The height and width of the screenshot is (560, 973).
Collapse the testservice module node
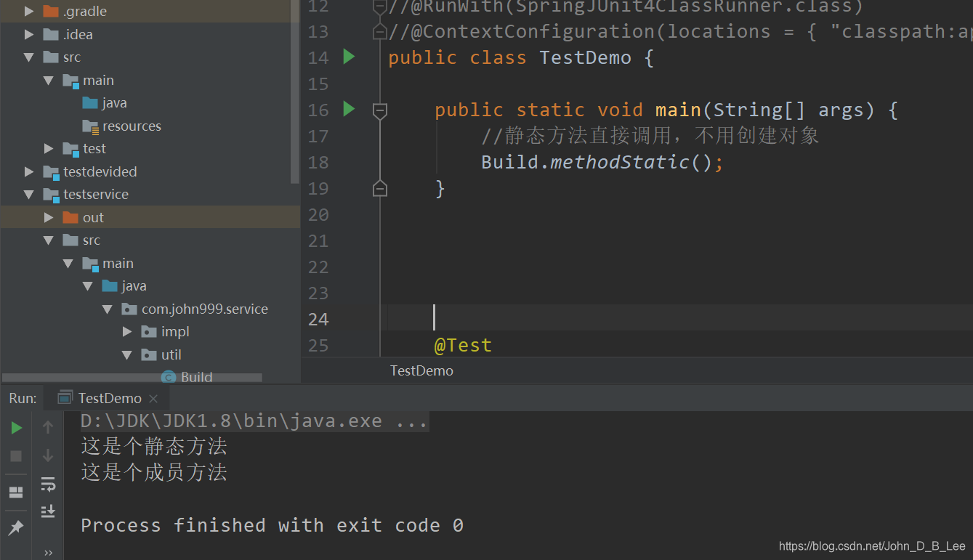pos(29,195)
